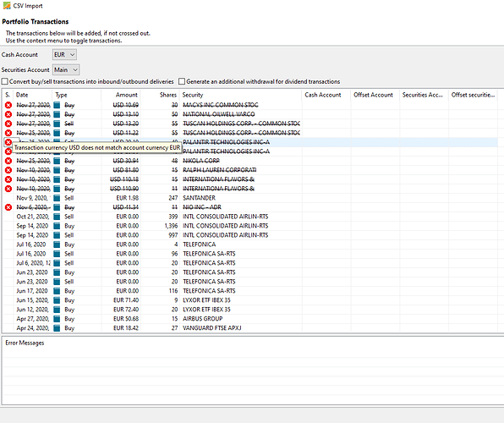Select the Apr 24, 2020 date cell
504x423 pixels.
[x=33, y=328]
